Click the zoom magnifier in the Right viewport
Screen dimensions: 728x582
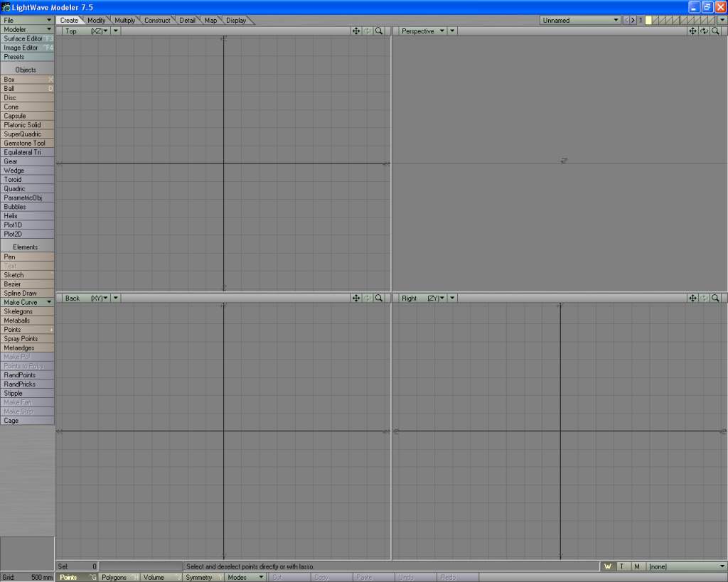pos(715,298)
